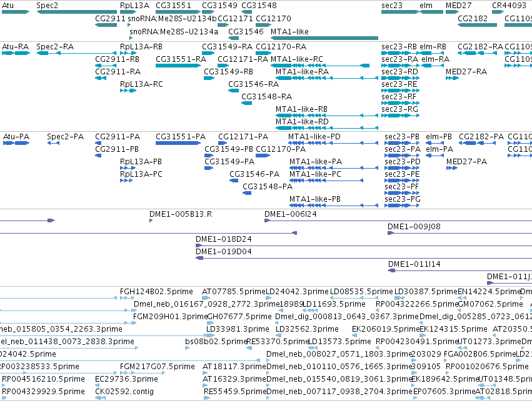Image resolution: width=532 pixels, height=401 pixels.
Task: Click the CK02592.contig label
Action: click(124, 392)
